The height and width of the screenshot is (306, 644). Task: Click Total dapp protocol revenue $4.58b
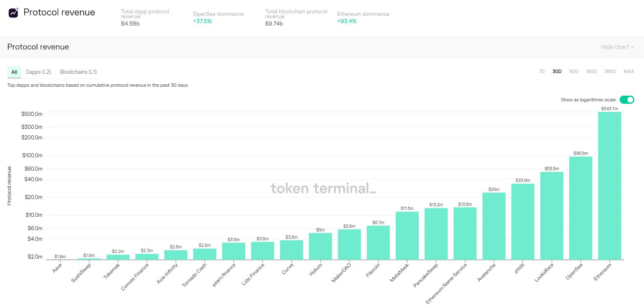coord(145,18)
